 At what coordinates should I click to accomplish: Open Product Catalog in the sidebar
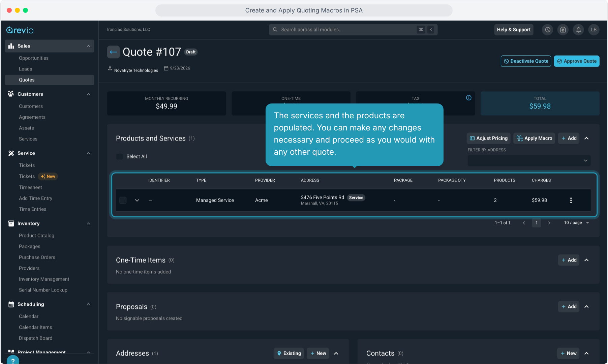(x=36, y=236)
